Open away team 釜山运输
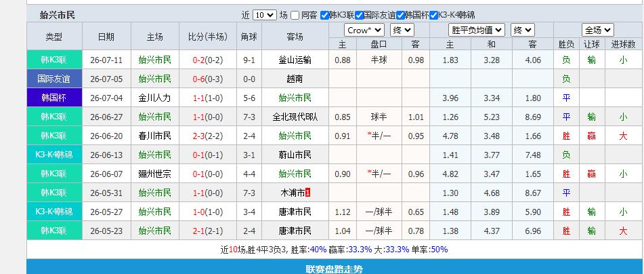The height and width of the screenshot is (274, 644). click(295, 60)
